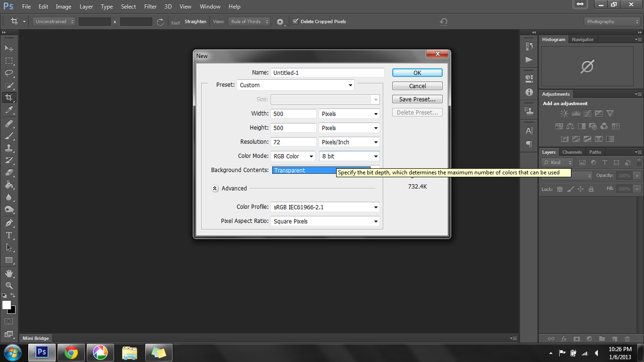The height and width of the screenshot is (362, 644).
Task: Click the foreground color swatch
Action: (7, 305)
